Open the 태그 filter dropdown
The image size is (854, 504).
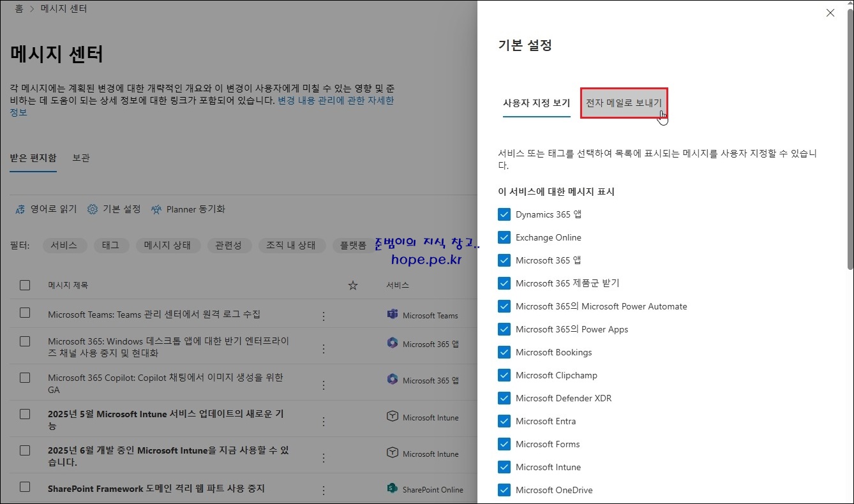click(110, 246)
